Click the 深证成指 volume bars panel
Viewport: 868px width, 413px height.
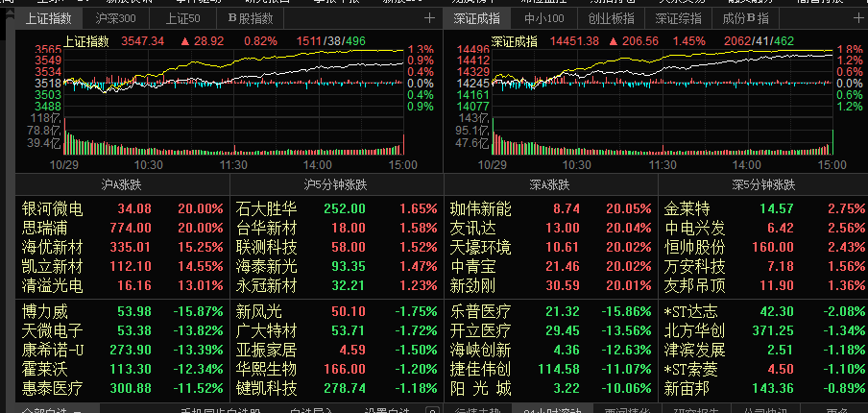point(662,135)
